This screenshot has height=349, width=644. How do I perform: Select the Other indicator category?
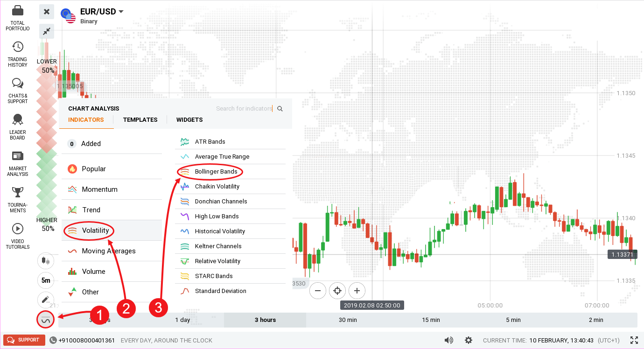pos(112,292)
